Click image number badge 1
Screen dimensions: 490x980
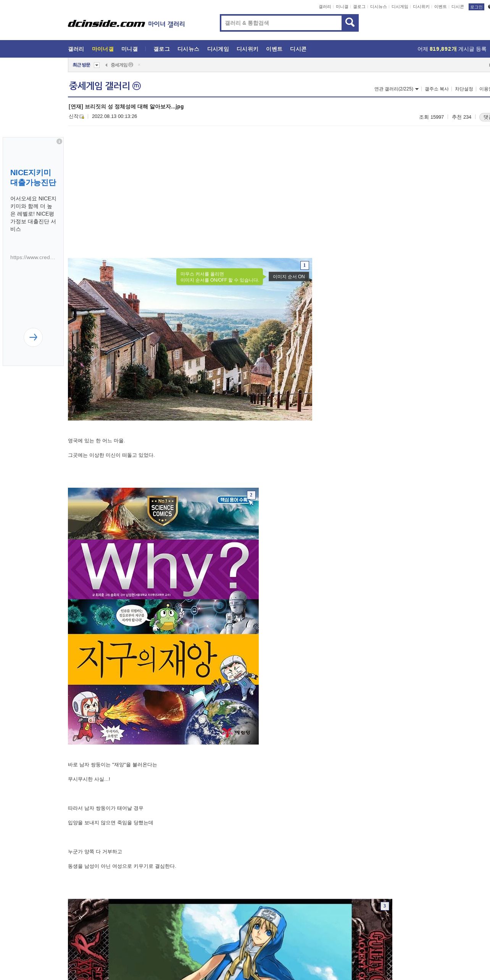(305, 265)
